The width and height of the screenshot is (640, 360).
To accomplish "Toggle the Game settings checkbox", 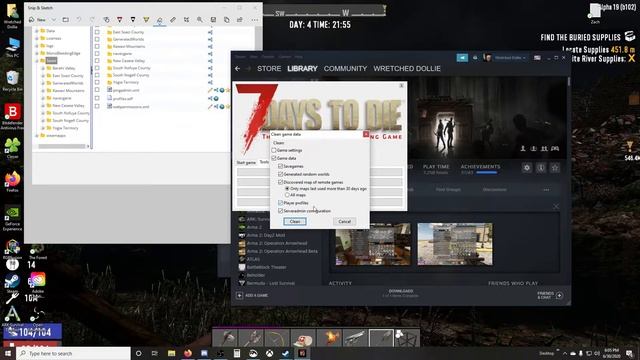I will tap(274, 150).
